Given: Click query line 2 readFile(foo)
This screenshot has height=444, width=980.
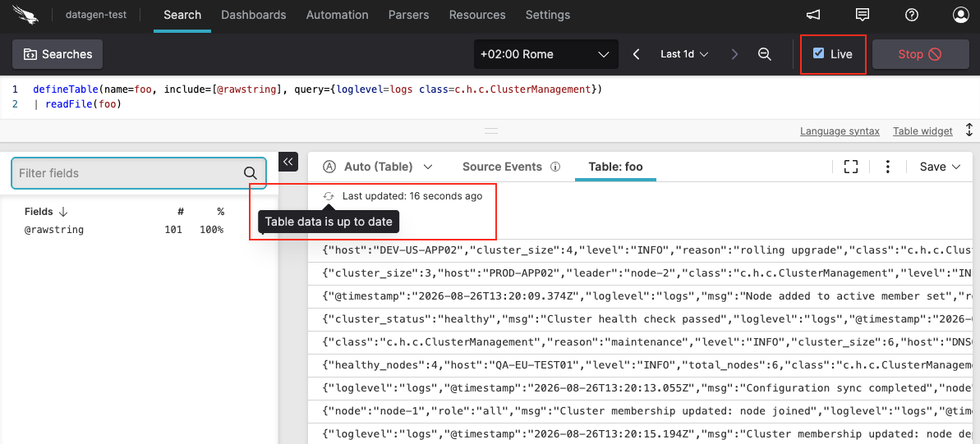Looking at the screenshot, I should [76, 103].
